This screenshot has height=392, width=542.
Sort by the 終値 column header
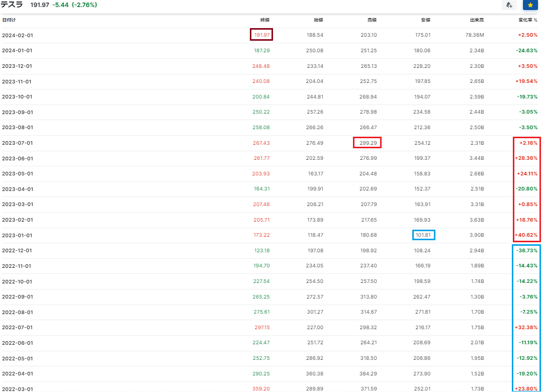click(265, 20)
